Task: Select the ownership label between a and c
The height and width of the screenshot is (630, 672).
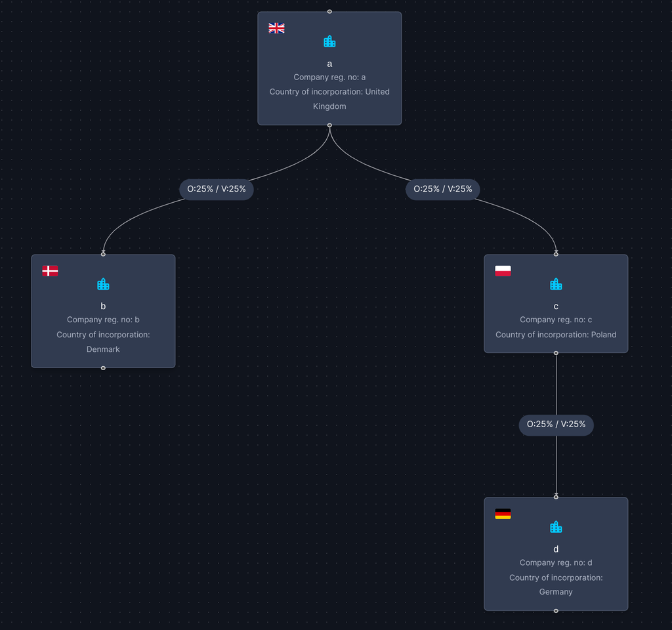Action: tap(443, 189)
